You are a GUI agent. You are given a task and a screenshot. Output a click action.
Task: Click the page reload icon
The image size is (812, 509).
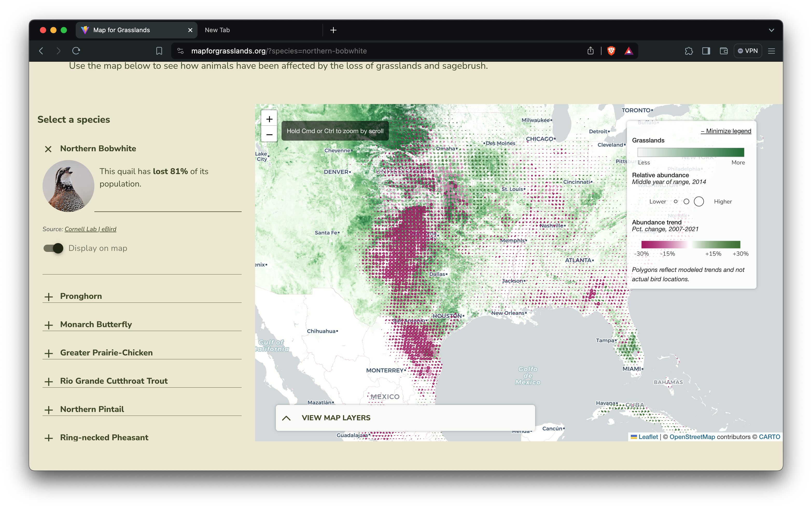[76, 51]
